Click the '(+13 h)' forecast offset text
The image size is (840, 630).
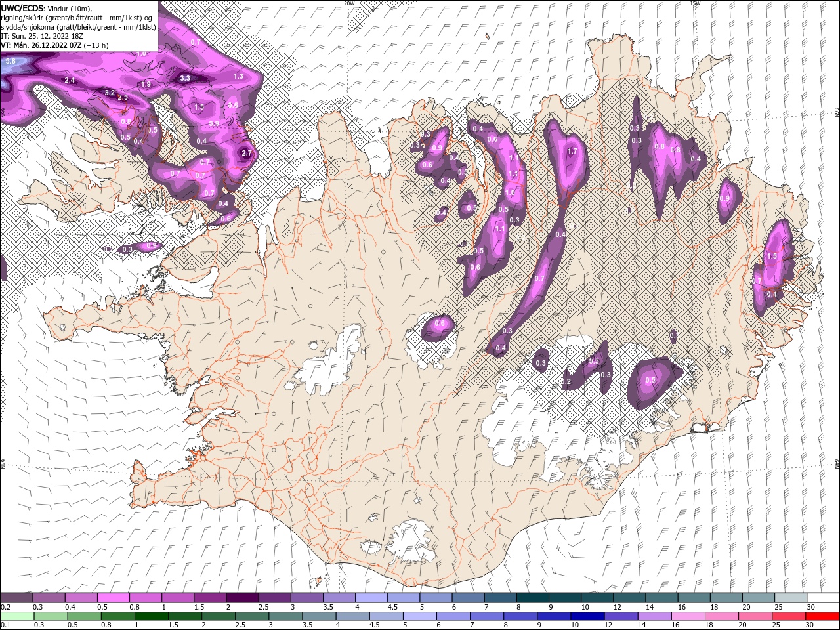[x=96, y=45]
